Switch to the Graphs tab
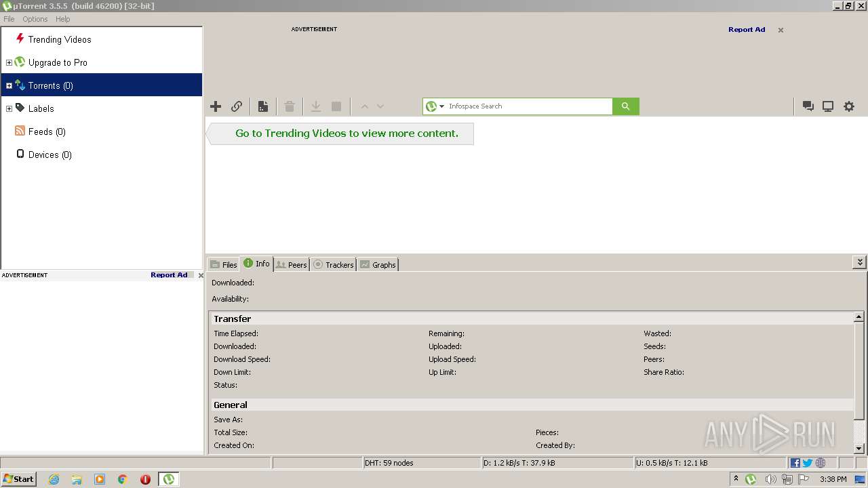The height and width of the screenshot is (488, 868). tap(378, 264)
